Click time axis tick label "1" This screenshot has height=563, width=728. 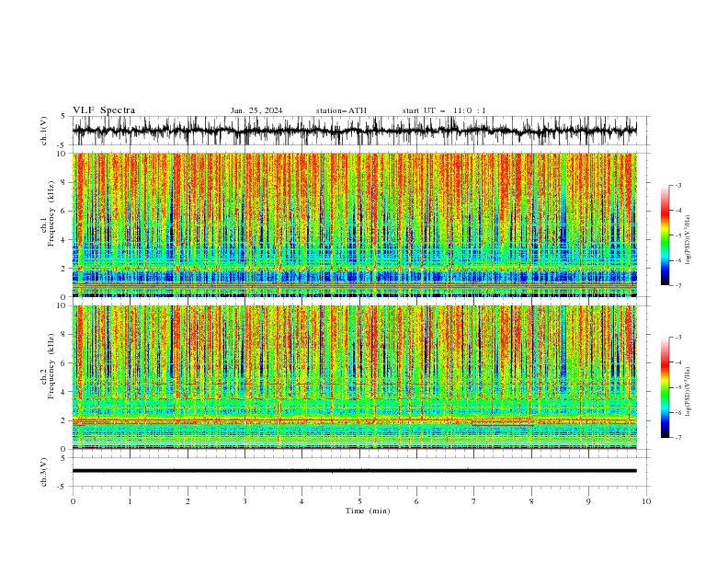coord(130,501)
